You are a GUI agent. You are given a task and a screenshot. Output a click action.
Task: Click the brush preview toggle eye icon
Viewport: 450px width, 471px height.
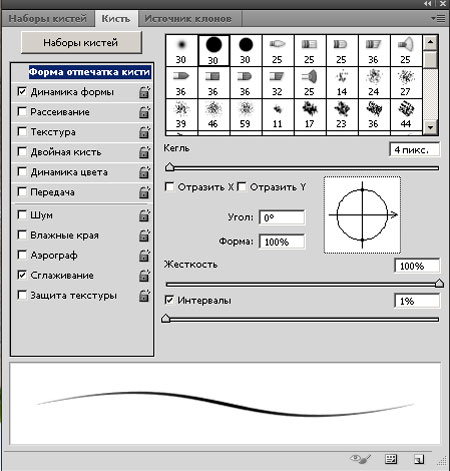(x=360, y=459)
